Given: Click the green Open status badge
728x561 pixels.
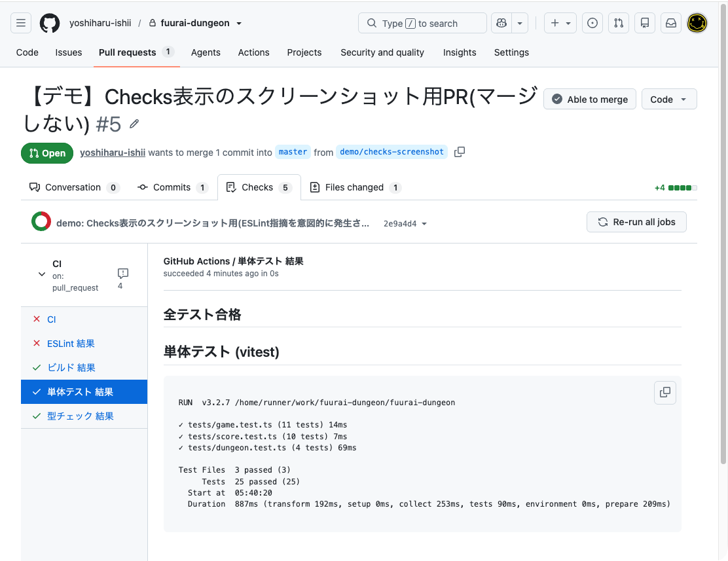Looking at the screenshot, I should pos(47,153).
